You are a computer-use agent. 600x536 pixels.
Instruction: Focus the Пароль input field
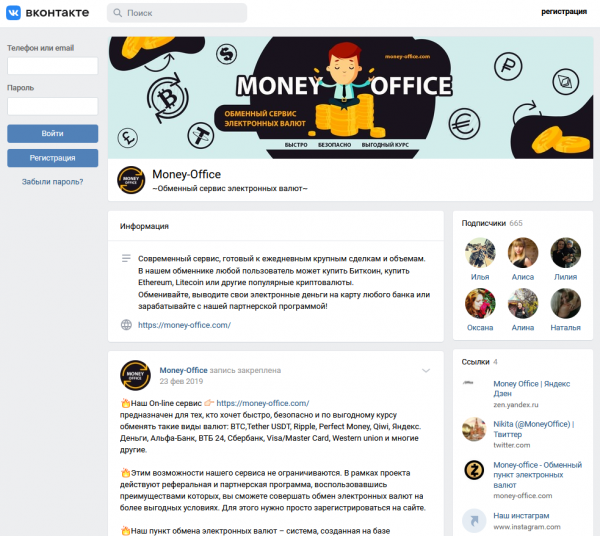click(x=52, y=106)
